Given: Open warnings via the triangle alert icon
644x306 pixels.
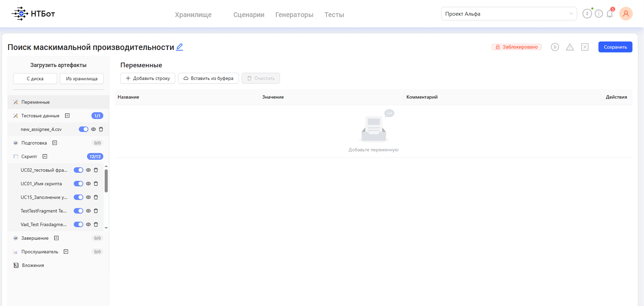Looking at the screenshot, I should [x=570, y=47].
